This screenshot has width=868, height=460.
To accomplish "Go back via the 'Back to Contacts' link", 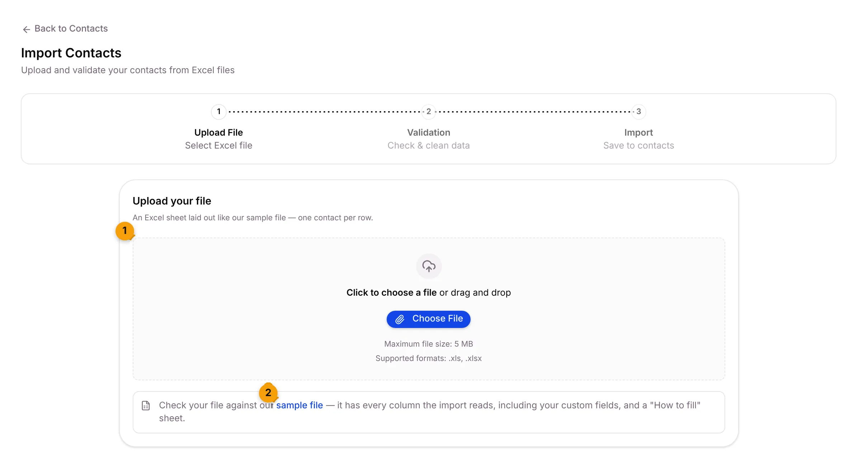I will pos(65,29).
